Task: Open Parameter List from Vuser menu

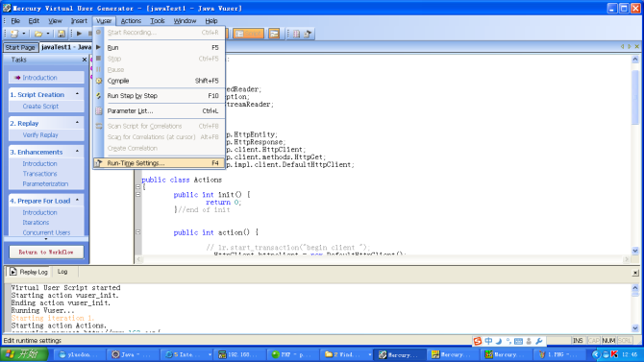Action: click(x=160, y=110)
